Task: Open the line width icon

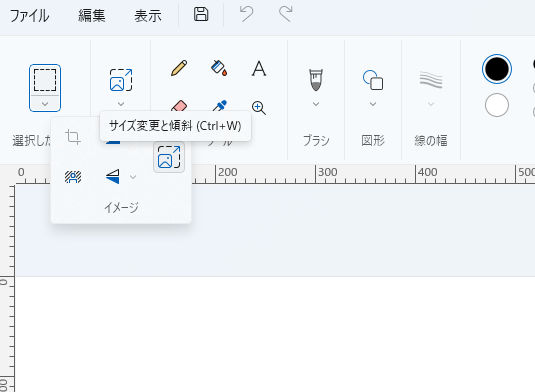Action: click(x=431, y=80)
